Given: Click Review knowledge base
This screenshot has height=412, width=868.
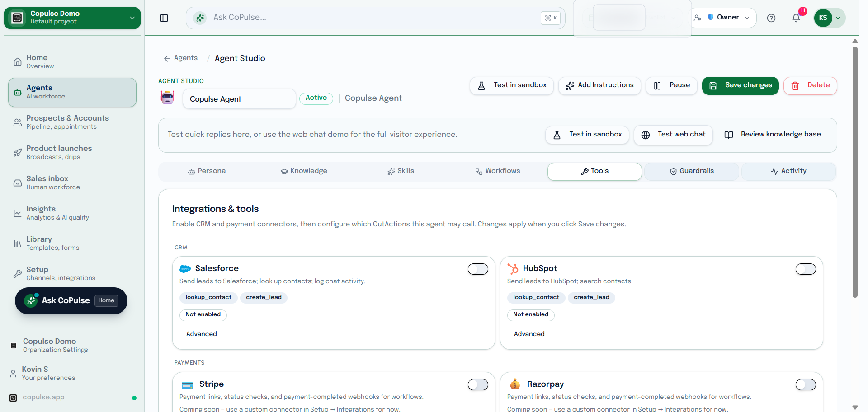Looking at the screenshot, I should [x=773, y=135].
